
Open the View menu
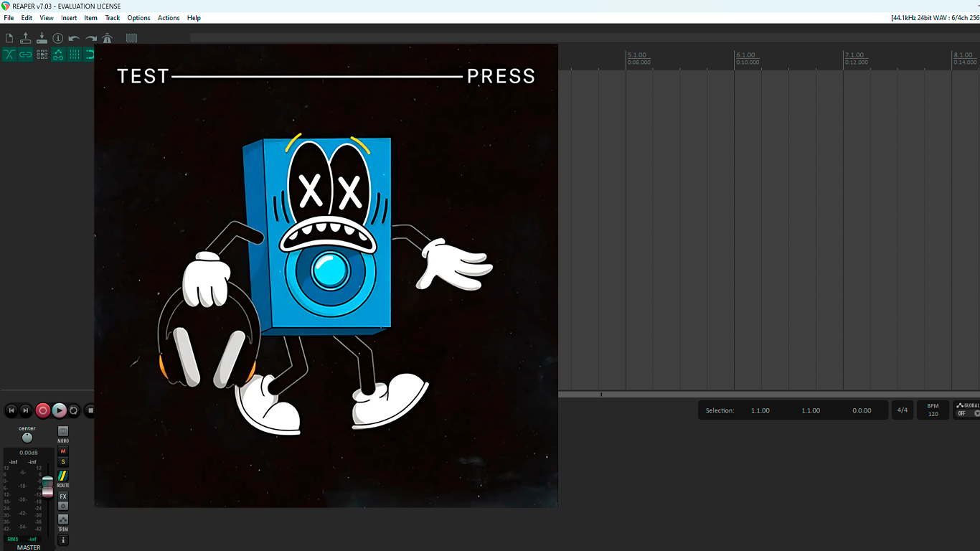[x=47, y=18]
